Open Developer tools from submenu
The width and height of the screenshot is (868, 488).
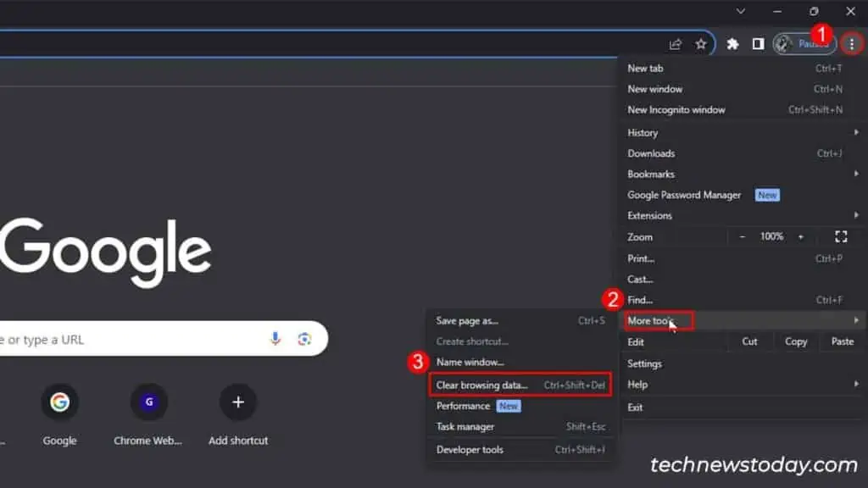[520, 450]
